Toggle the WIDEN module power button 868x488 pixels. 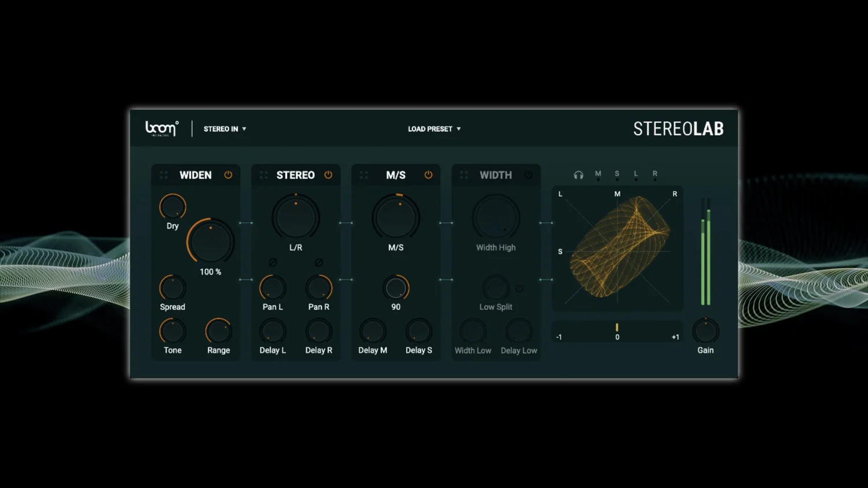coord(228,175)
